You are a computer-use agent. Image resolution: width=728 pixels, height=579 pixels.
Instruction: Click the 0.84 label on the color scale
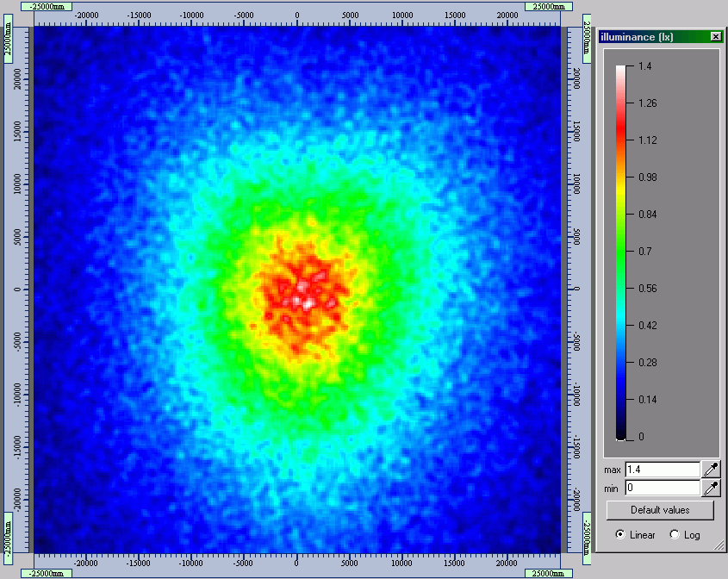(648, 215)
